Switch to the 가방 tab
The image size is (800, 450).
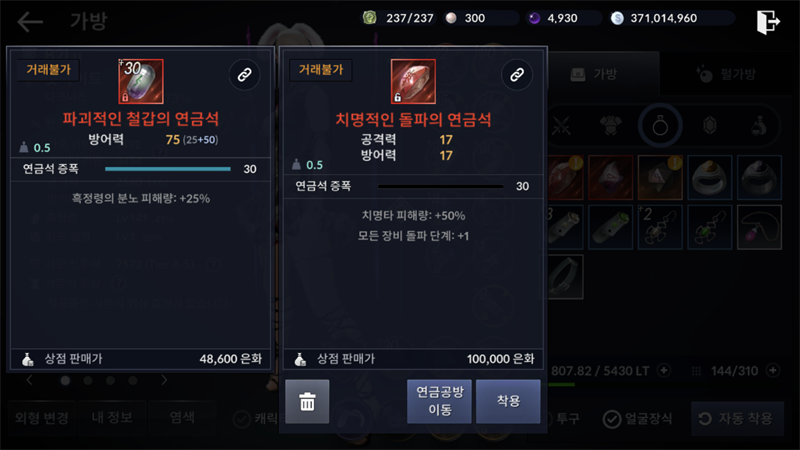tap(604, 74)
